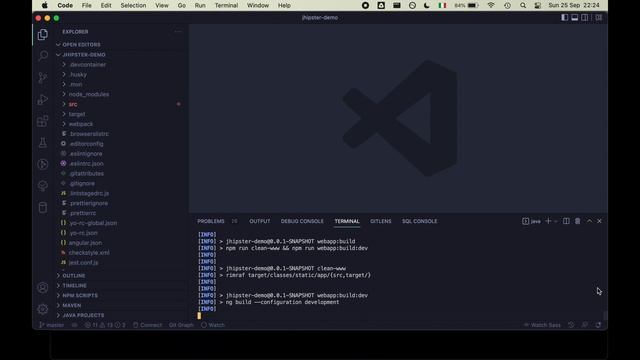Switch to the SQL Console tab
This screenshot has width=640, height=360.
(419, 221)
